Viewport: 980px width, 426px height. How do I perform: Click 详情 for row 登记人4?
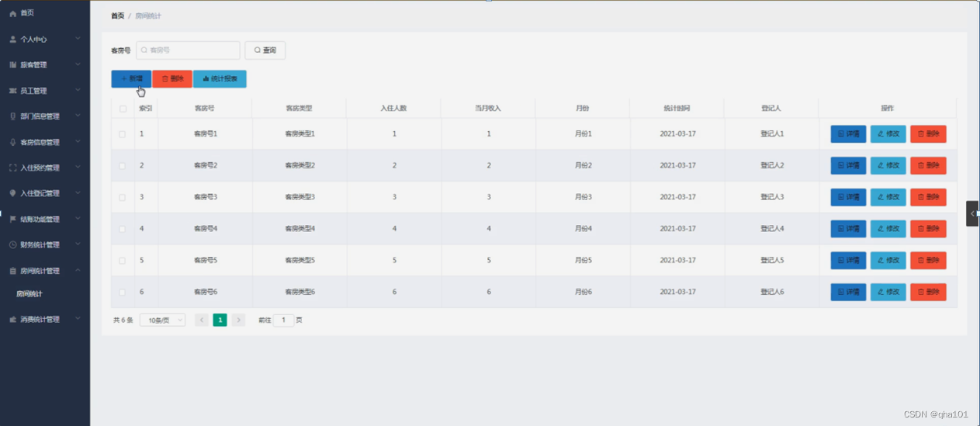(x=848, y=229)
